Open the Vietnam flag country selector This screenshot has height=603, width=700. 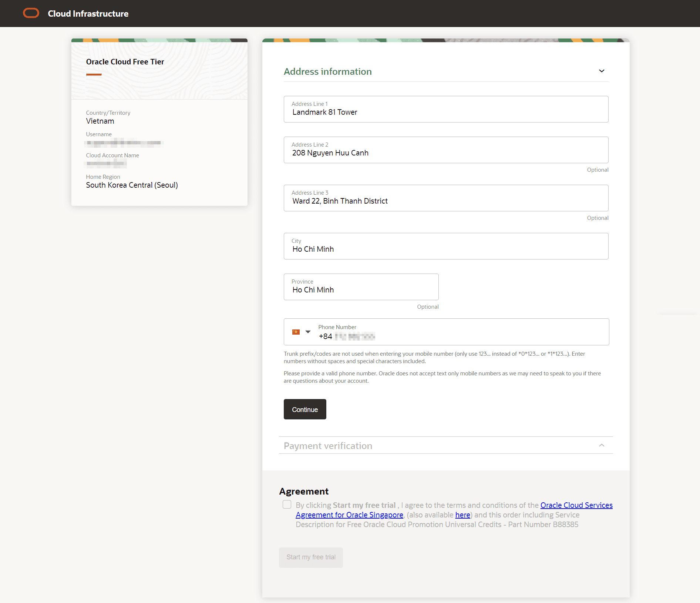(296, 332)
